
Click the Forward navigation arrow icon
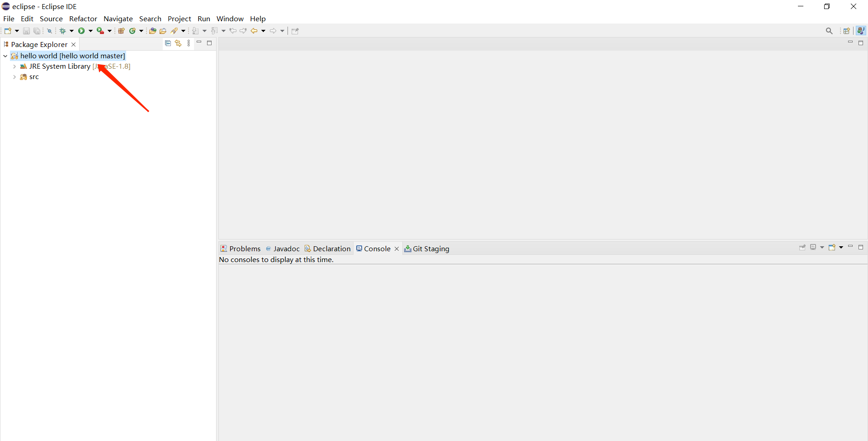(x=273, y=31)
